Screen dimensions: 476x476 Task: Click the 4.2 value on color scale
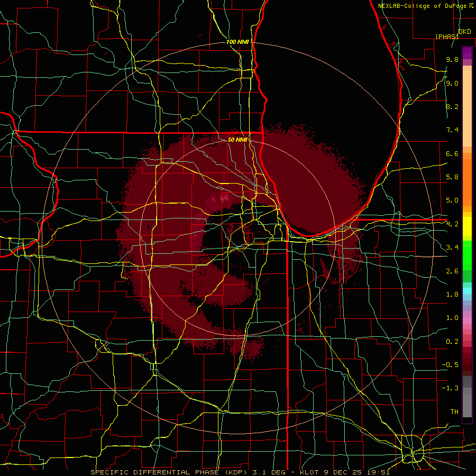452,224
